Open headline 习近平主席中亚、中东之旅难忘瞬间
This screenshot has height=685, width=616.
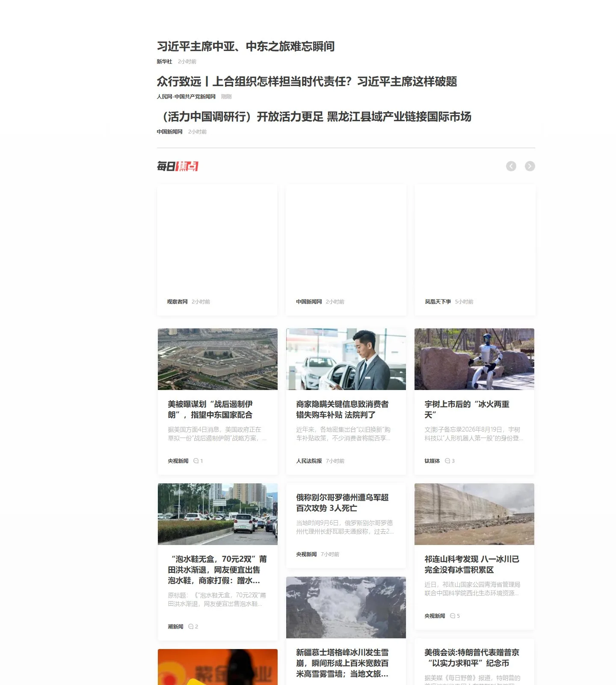coord(246,46)
